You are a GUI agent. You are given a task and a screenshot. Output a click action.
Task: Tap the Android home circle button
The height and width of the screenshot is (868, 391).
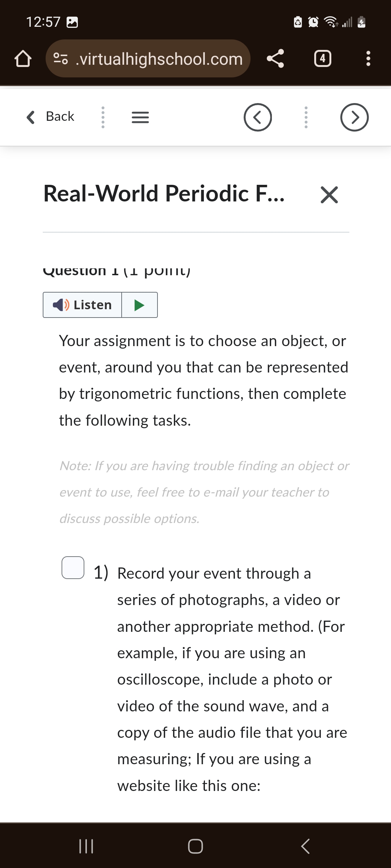[195, 846]
